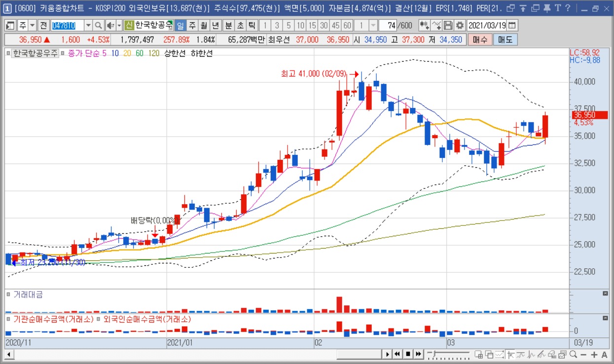Select the 분 minute period button
Viewport: 614px width, 364px height.
(x=228, y=26)
